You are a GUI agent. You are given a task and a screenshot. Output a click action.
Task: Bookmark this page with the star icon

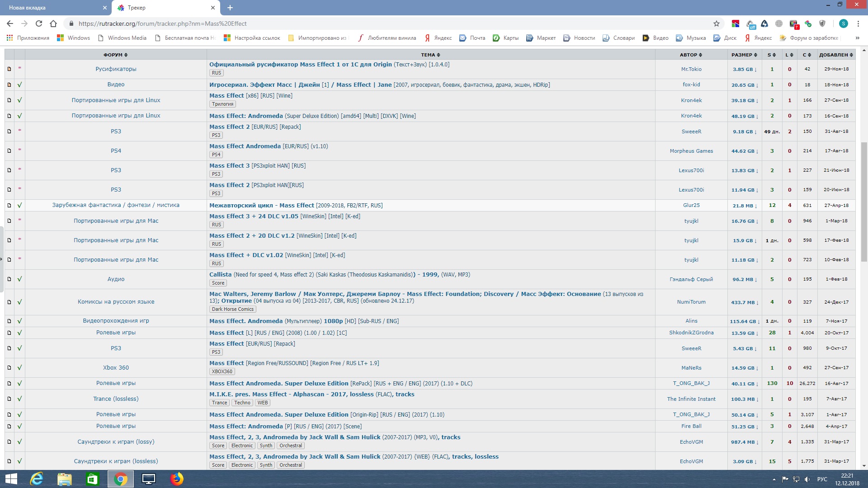click(716, 23)
